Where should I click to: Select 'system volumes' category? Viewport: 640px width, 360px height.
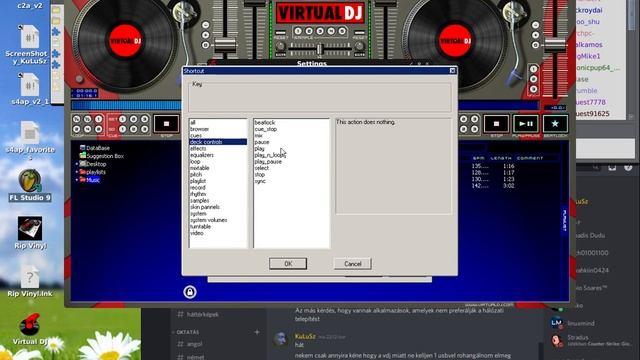coord(218,220)
